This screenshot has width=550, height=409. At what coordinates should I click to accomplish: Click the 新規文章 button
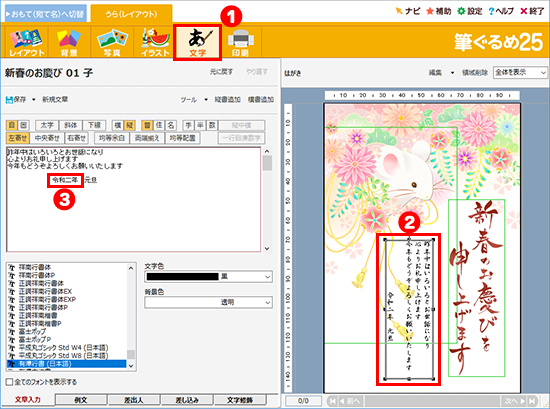click(55, 100)
